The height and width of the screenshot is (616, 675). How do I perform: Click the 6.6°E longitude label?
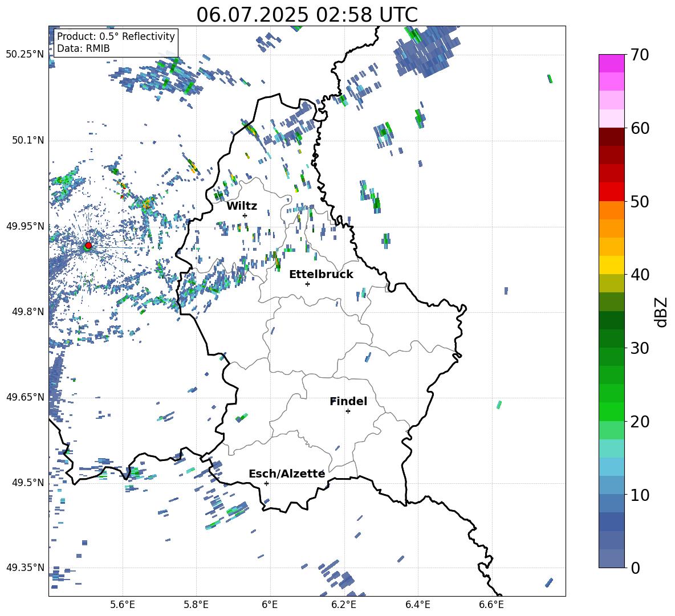(491, 605)
